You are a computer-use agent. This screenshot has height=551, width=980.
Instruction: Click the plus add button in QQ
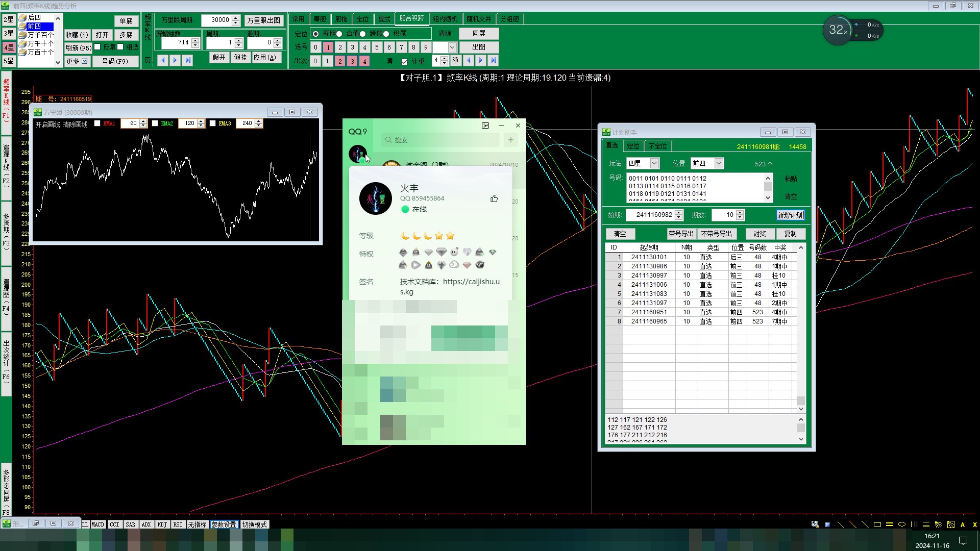(x=510, y=140)
